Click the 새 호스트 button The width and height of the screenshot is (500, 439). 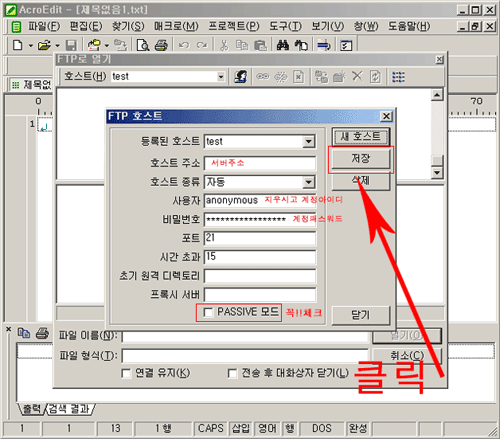pyautogui.click(x=361, y=136)
